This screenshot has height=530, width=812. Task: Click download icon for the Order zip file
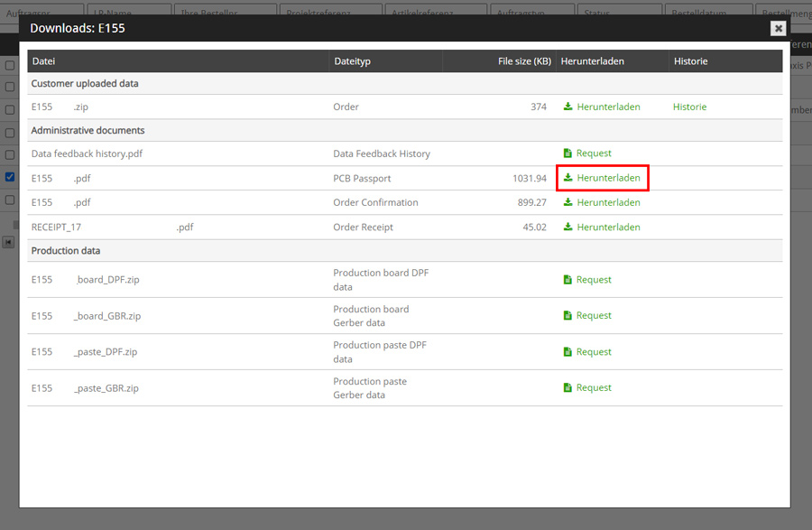pyautogui.click(x=567, y=107)
